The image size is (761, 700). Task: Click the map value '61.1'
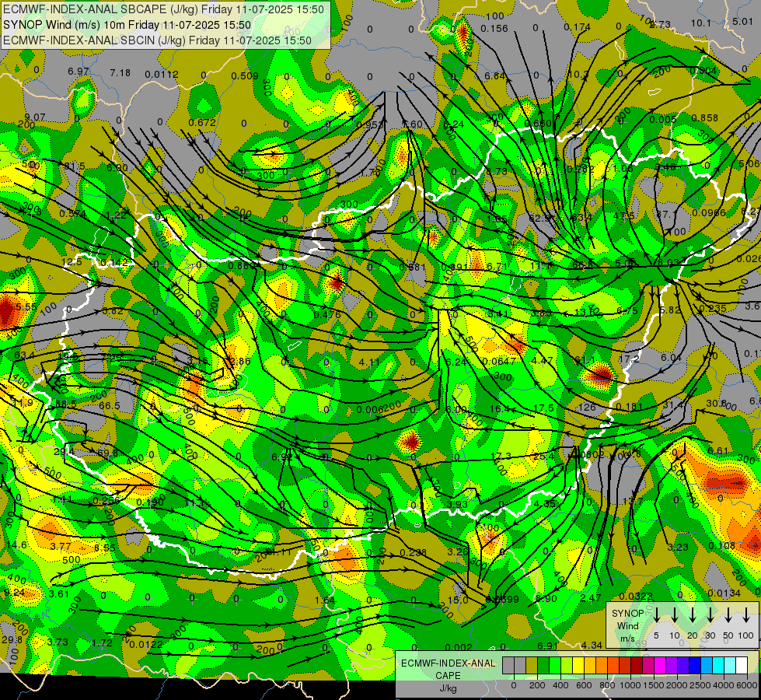pos(585,359)
